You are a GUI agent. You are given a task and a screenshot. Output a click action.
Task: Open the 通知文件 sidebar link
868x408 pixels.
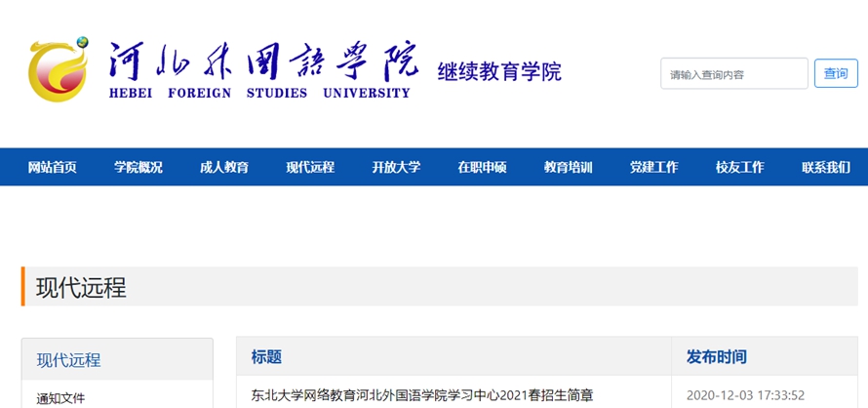click(60, 398)
